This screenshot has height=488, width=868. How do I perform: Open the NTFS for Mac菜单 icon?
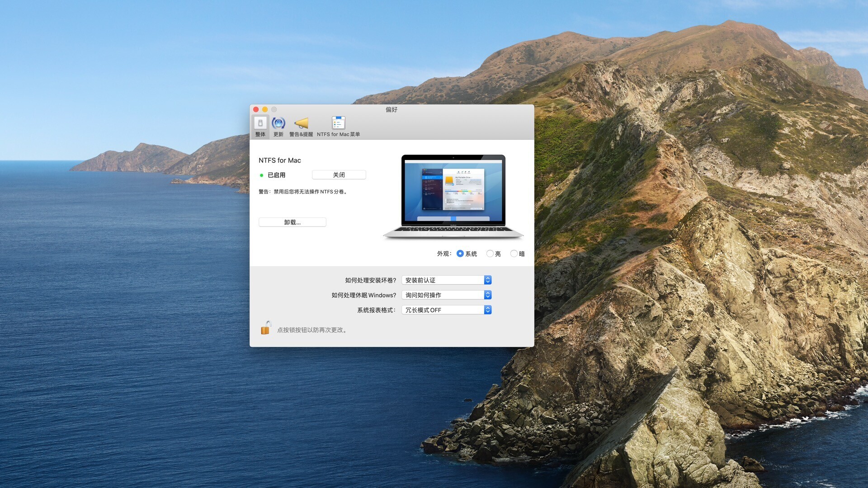point(338,126)
